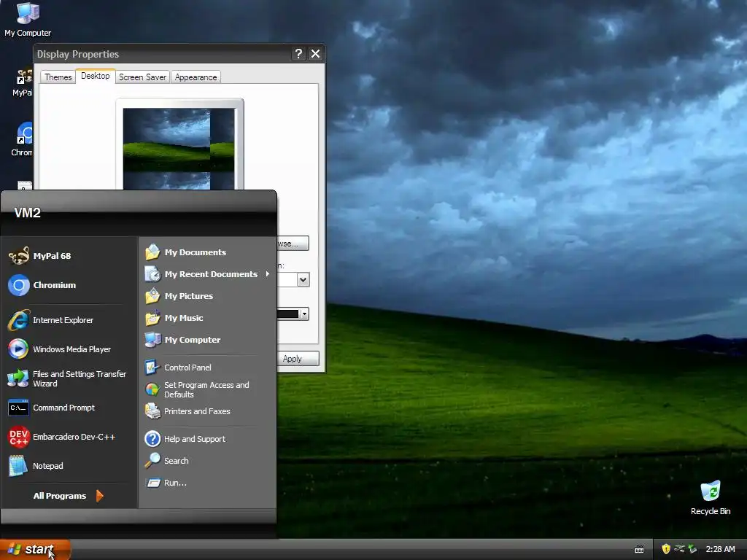The height and width of the screenshot is (560, 747).
Task: Open Control Panel
Action: pos(178,367)
